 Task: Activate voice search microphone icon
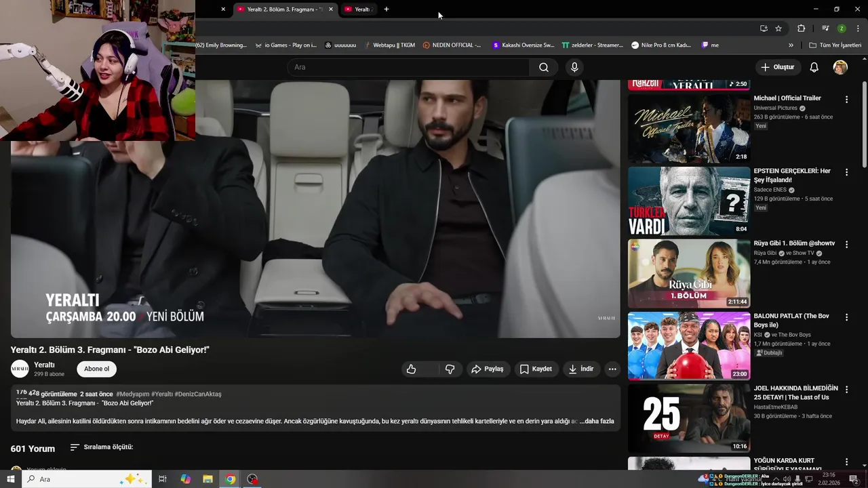pos(574,67)
